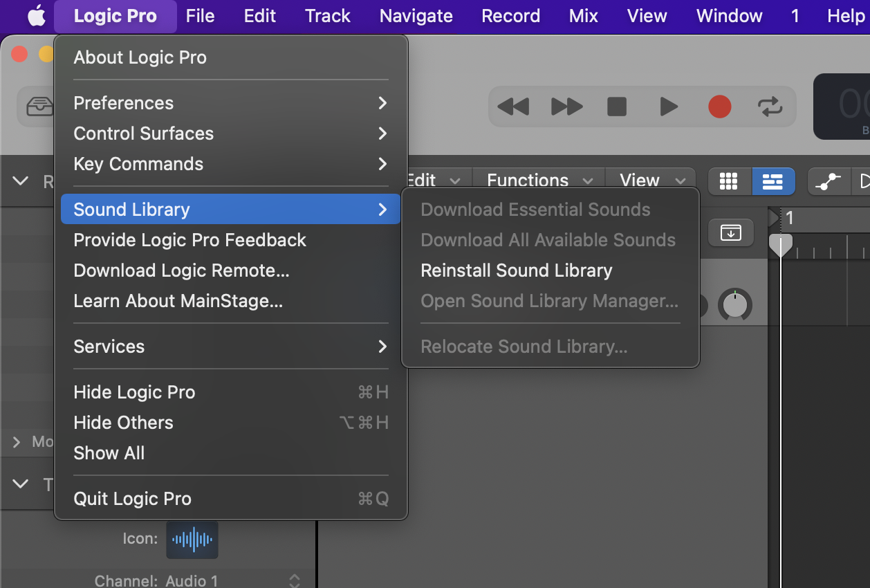Open the Library inbox icon in the toolbar

[x=39, y=107]
